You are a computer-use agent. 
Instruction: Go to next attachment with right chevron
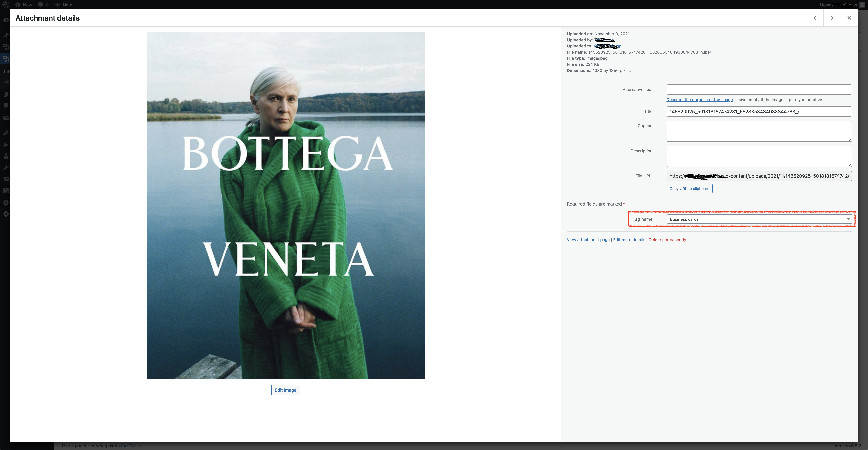[832, 18]
